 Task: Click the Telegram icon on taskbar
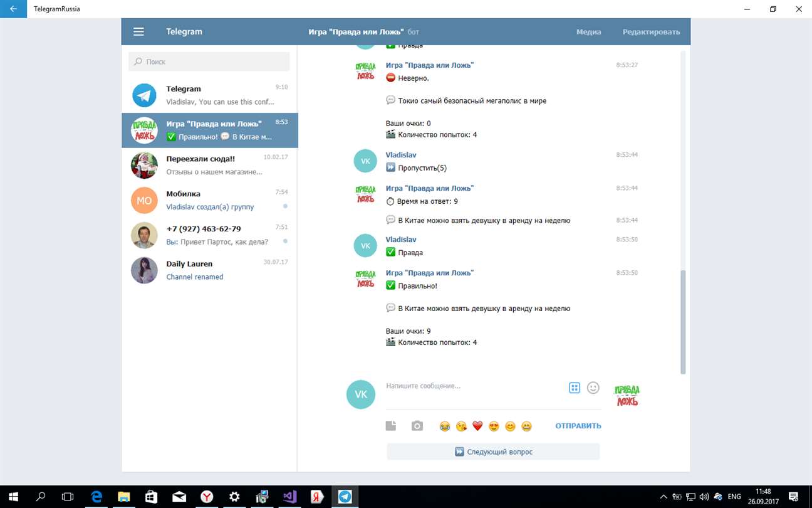point(345,497)
